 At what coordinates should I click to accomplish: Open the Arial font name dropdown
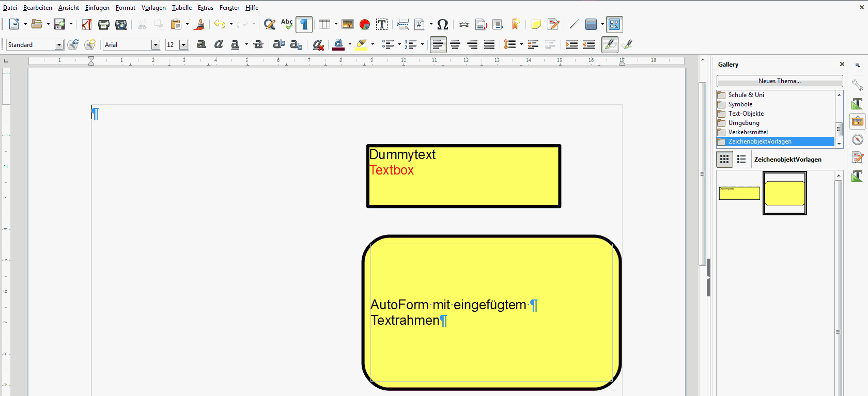click(156, 45)
